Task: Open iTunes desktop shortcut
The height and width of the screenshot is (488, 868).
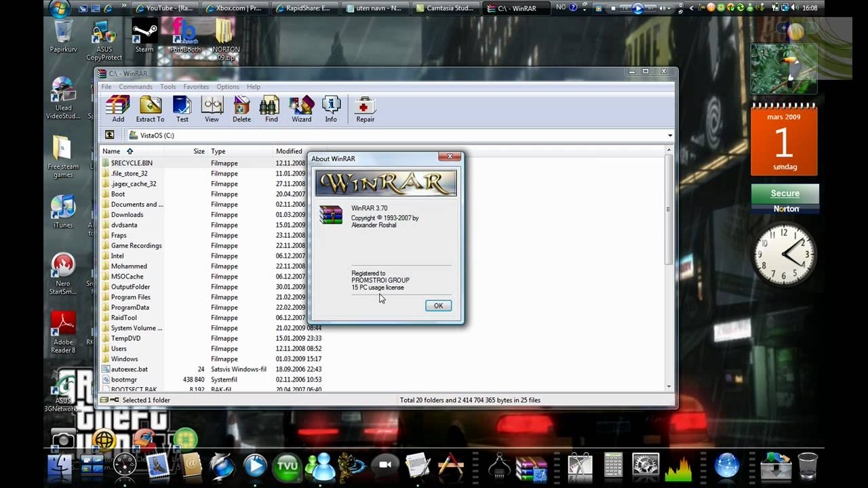Action: click(x=63, y=212)
